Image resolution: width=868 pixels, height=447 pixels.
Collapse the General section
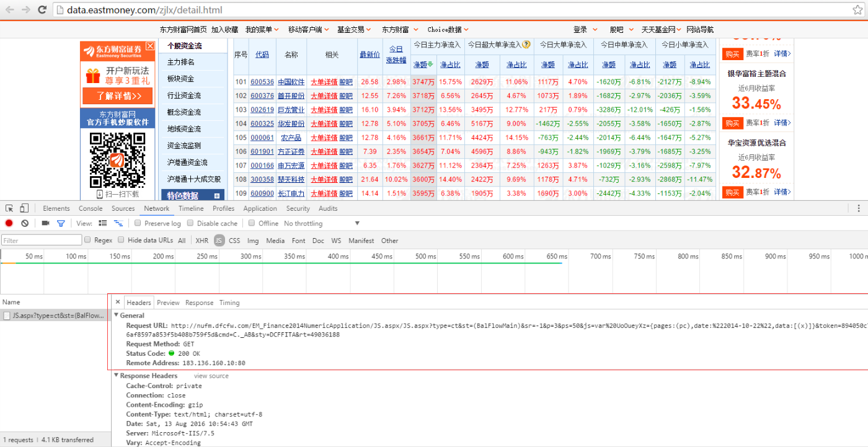click(117, 316)
